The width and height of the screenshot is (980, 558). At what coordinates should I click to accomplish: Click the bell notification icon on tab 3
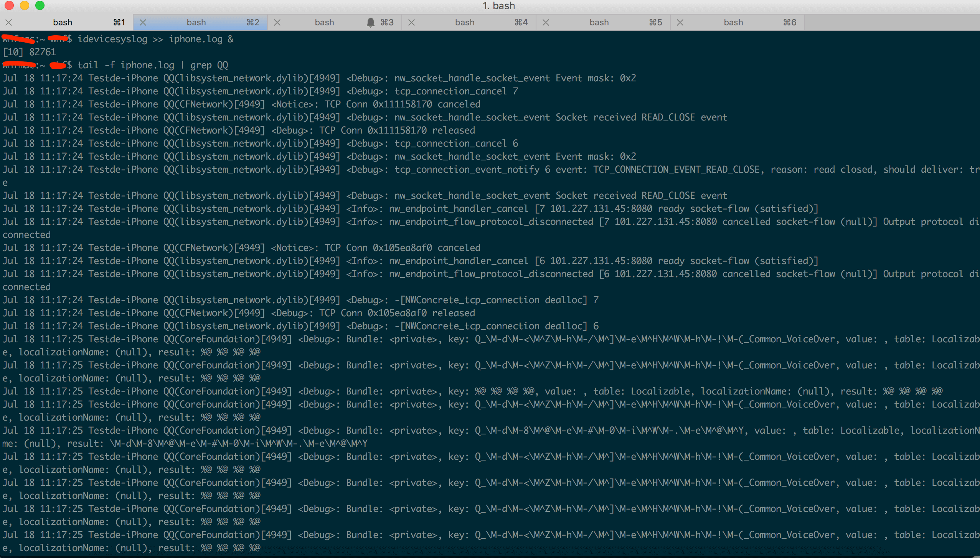370,23
